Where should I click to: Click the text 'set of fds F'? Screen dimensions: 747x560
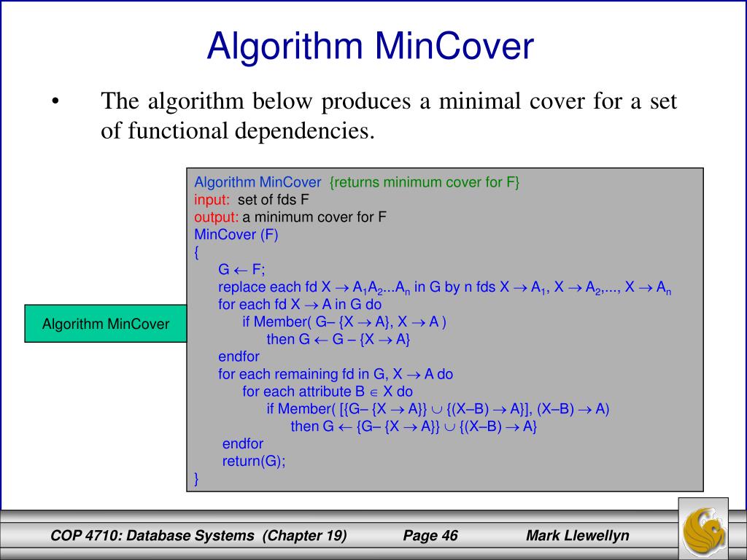tap(274, 200)
